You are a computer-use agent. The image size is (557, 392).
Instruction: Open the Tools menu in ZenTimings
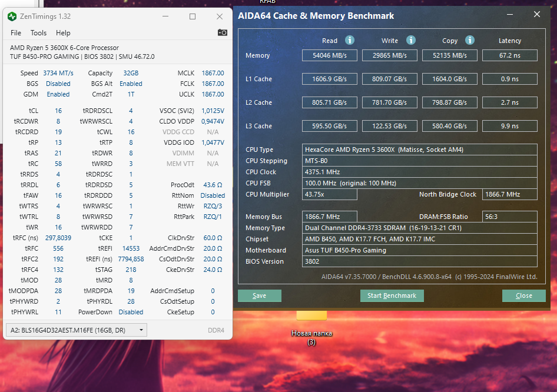(x=38, y=33)
